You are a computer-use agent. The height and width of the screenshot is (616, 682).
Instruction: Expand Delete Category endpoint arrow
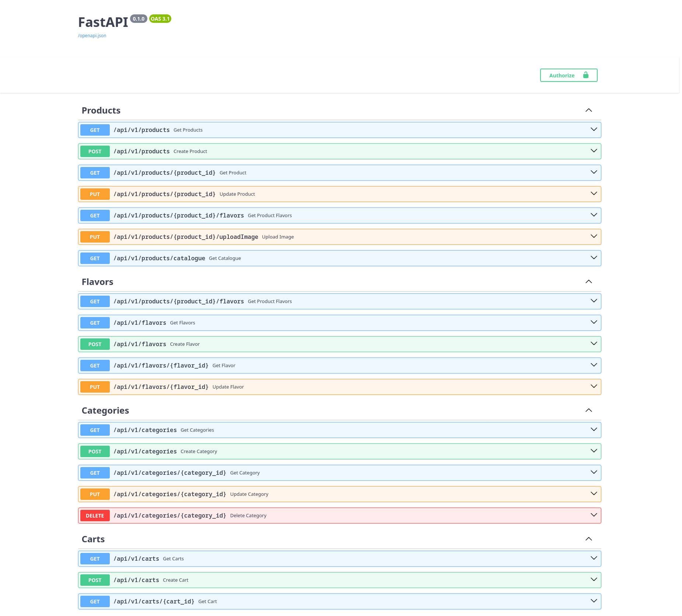[594, 515]
